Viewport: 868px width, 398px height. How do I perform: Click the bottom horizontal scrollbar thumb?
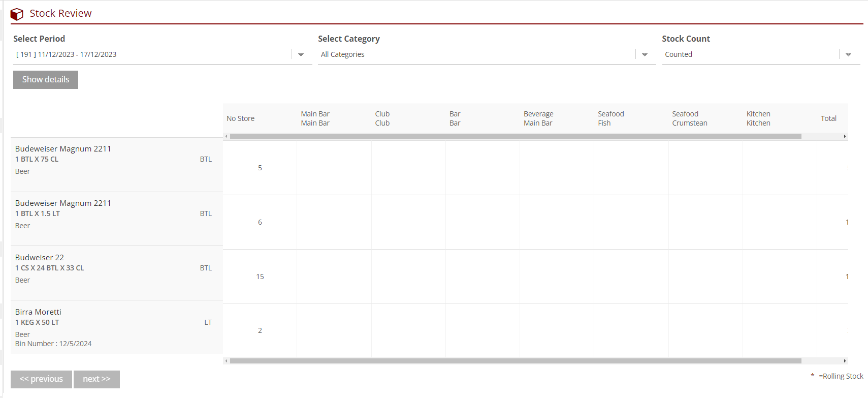[515, 361]
